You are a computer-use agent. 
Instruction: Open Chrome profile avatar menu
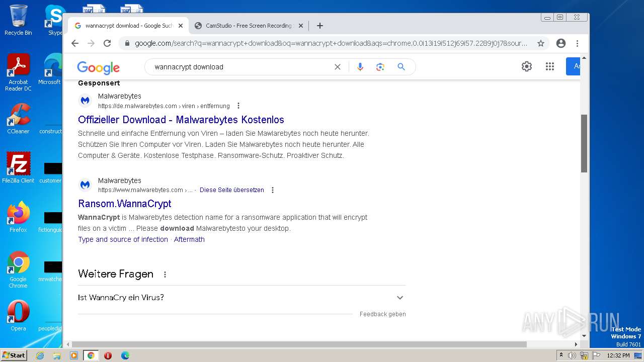561,43
